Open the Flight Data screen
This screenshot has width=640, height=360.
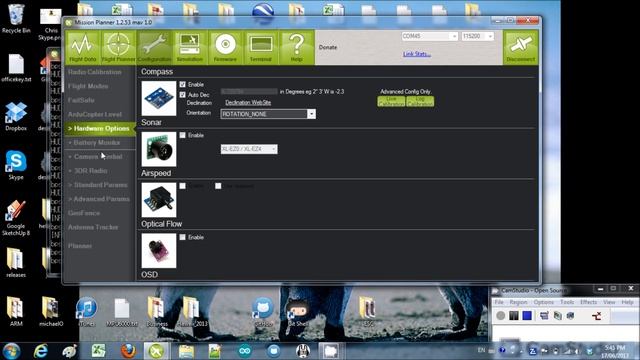[x=83, y=47]
